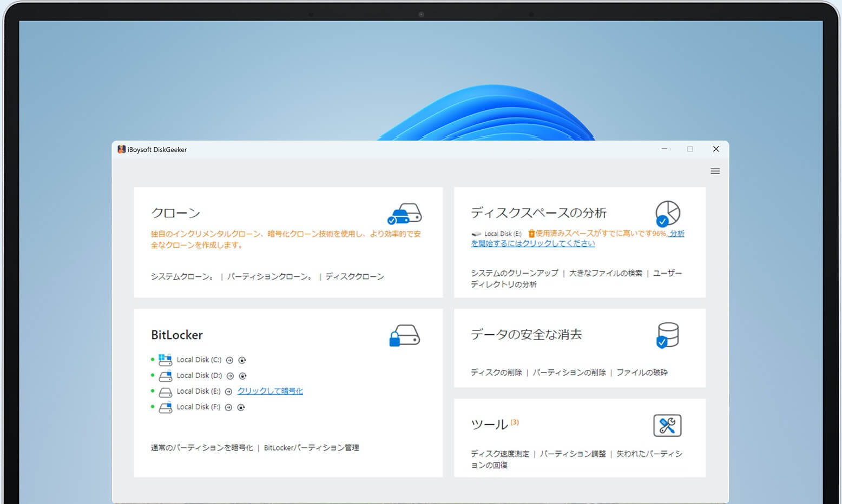Click the Local Disk (E:) drive icon

pos(165,392)
